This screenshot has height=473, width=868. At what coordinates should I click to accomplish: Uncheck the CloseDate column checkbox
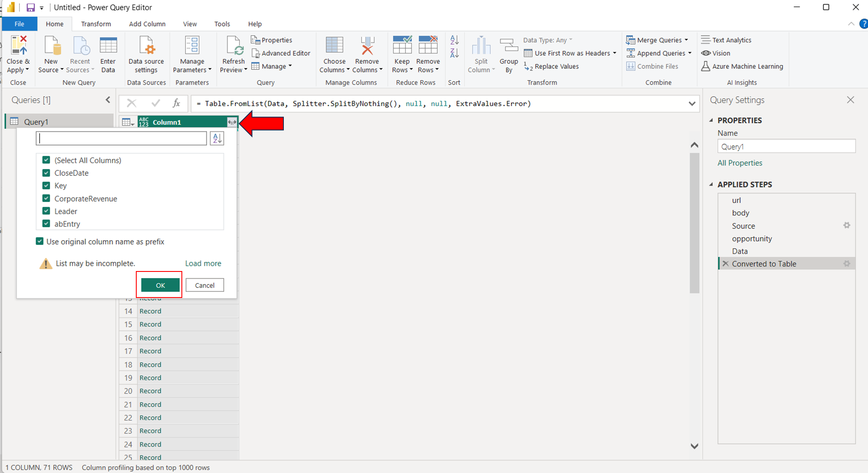click(x=46, y=173)
